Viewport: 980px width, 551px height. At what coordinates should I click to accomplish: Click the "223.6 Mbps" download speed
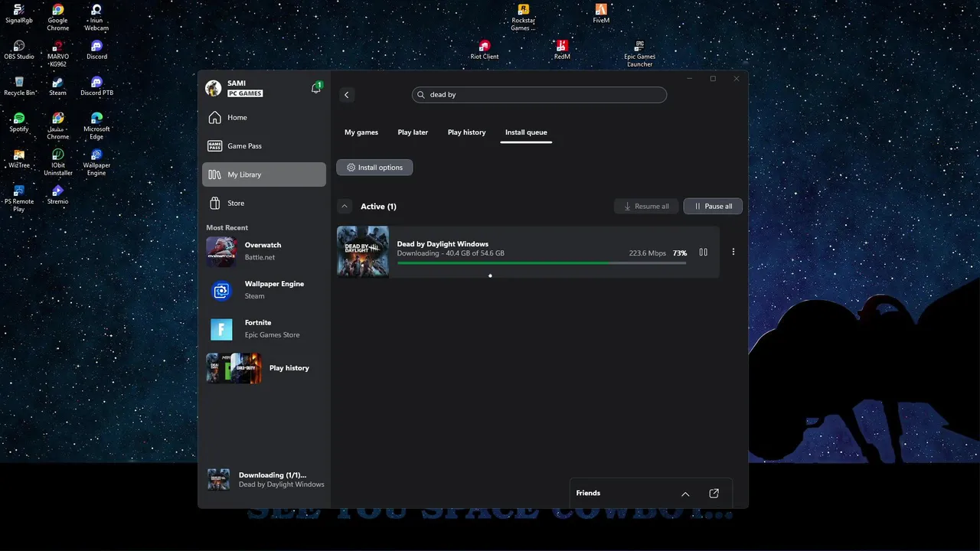[648, 253]
